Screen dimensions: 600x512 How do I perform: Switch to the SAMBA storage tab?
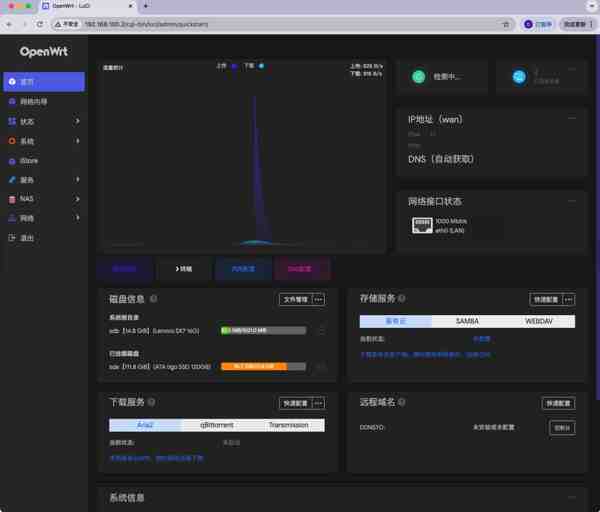[x=467, y=322]
